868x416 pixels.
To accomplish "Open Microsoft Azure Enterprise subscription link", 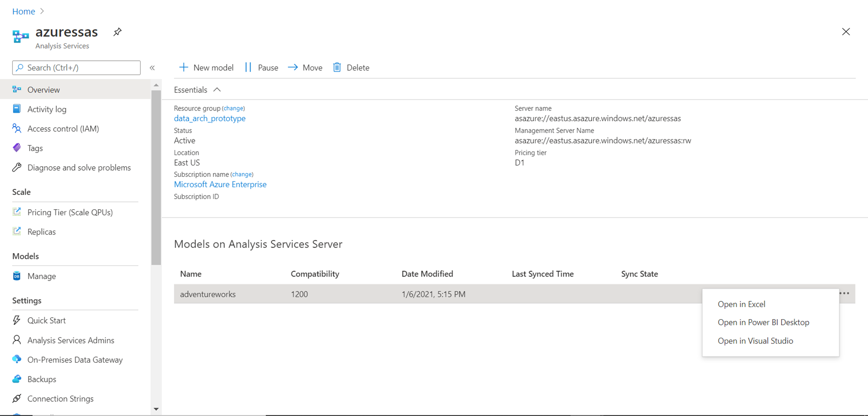I will (x=220, y=185).
